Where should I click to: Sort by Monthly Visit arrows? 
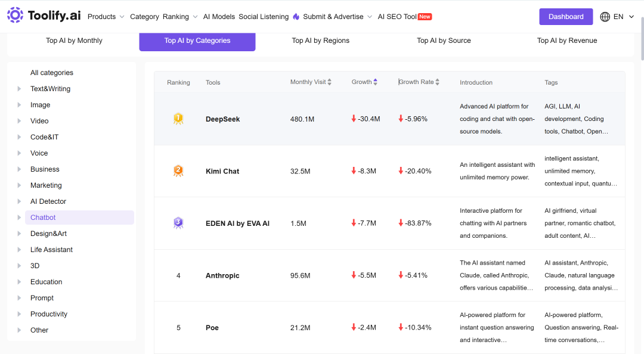(x=329, y=82)
